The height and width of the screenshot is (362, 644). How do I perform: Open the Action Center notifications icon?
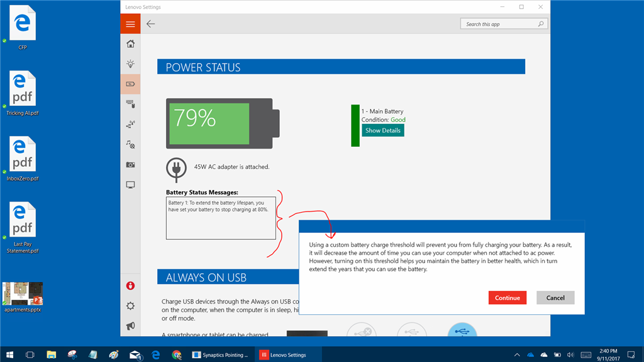631,354
